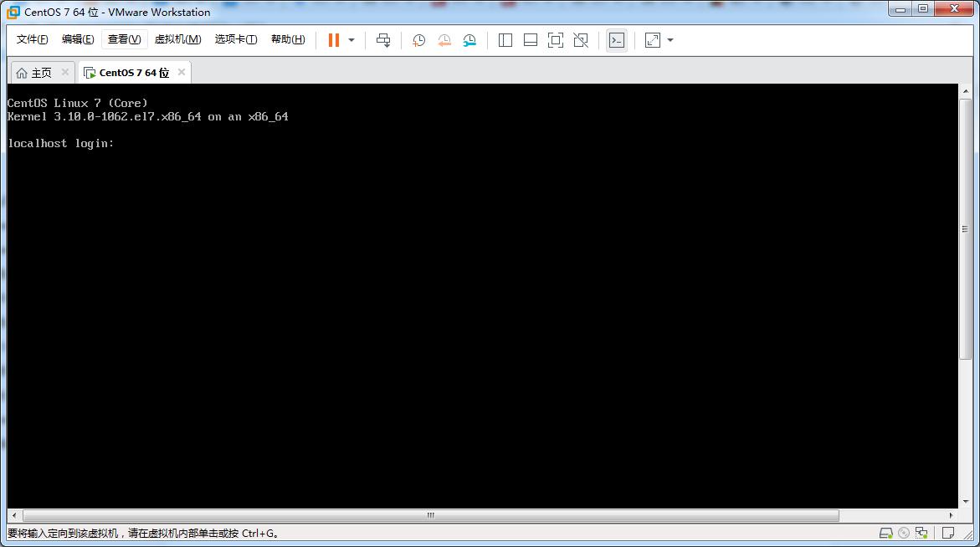The height and width of the screenshot is (547, 980).
Task: Open the pause button dropdown arrow
Action: pos(351,39)
